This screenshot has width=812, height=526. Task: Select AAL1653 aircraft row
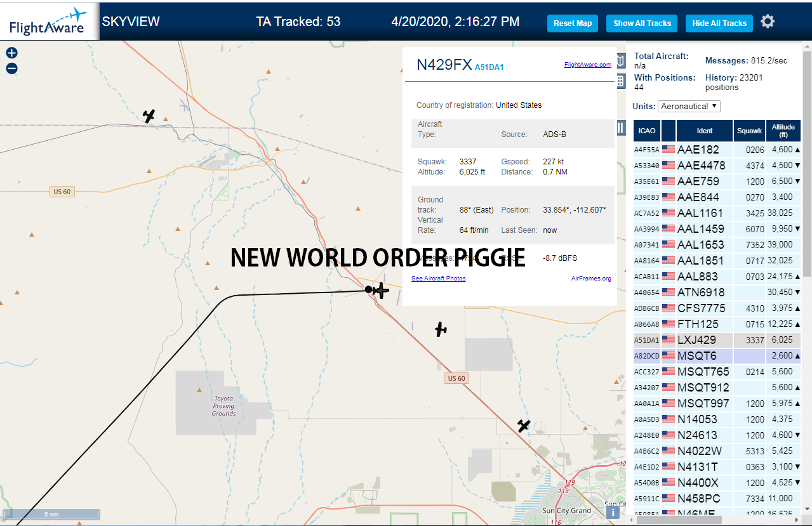[x=717, y=245]
